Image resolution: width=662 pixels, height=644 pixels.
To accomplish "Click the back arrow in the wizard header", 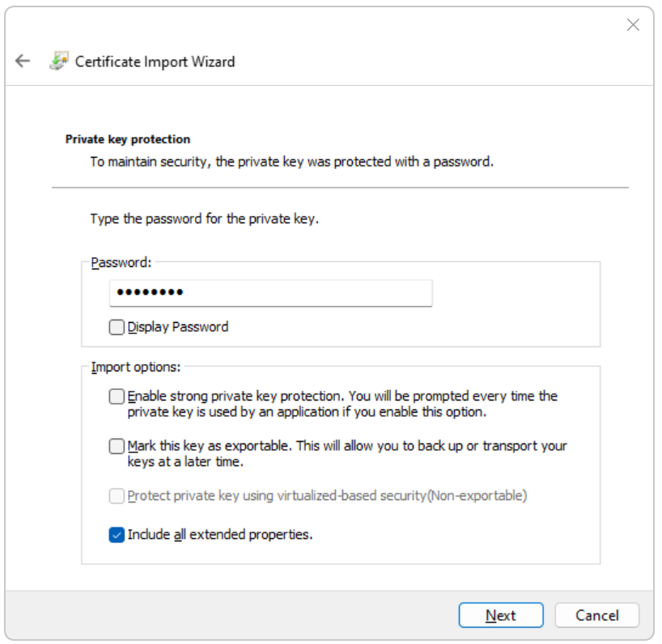I will point(23,61).
